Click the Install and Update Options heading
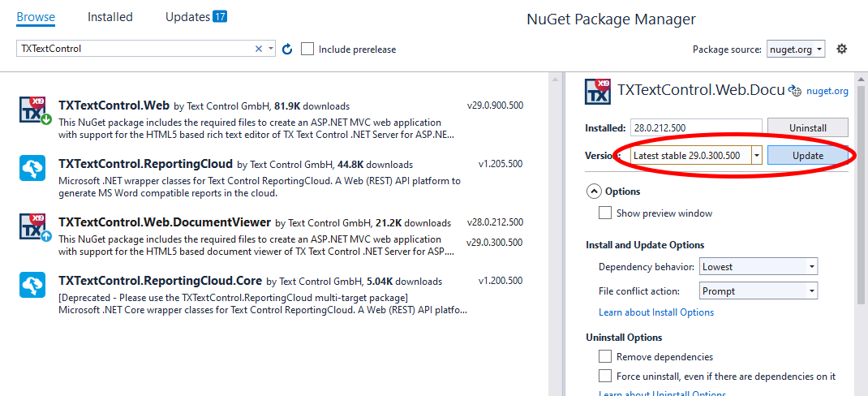Image resolution: width=868 pixels, height=396 pixels. click(x=645, y=245)
